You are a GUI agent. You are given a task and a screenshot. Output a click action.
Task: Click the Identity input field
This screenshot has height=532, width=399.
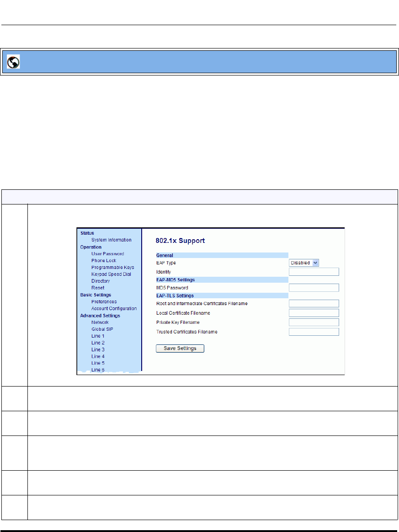pyautogui.click(x=314, y=272)
